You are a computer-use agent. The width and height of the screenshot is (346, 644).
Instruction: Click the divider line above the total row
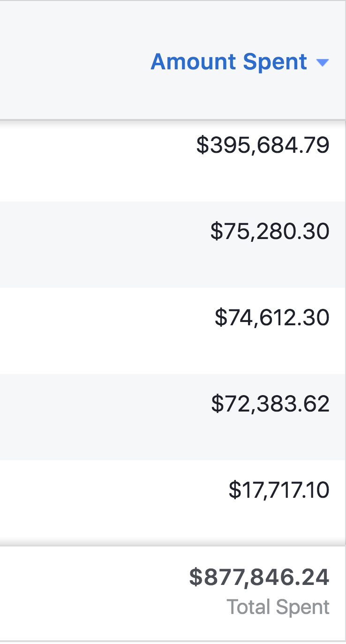(x=173, y=546)
